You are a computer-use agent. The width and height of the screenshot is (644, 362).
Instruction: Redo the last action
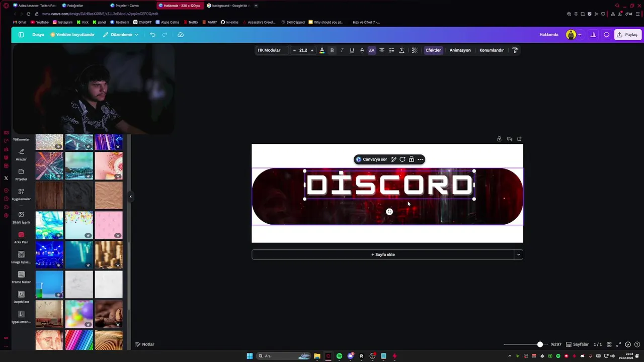(x=165, y=35)
